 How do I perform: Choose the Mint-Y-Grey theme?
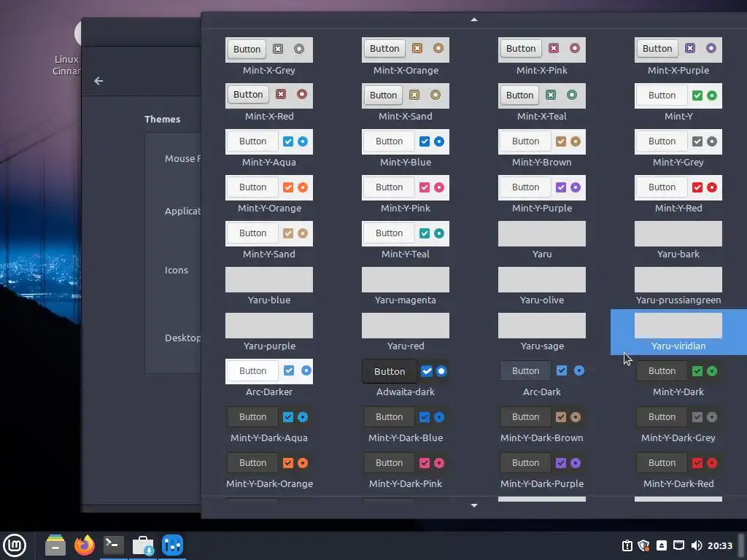[x=678, y=149]
